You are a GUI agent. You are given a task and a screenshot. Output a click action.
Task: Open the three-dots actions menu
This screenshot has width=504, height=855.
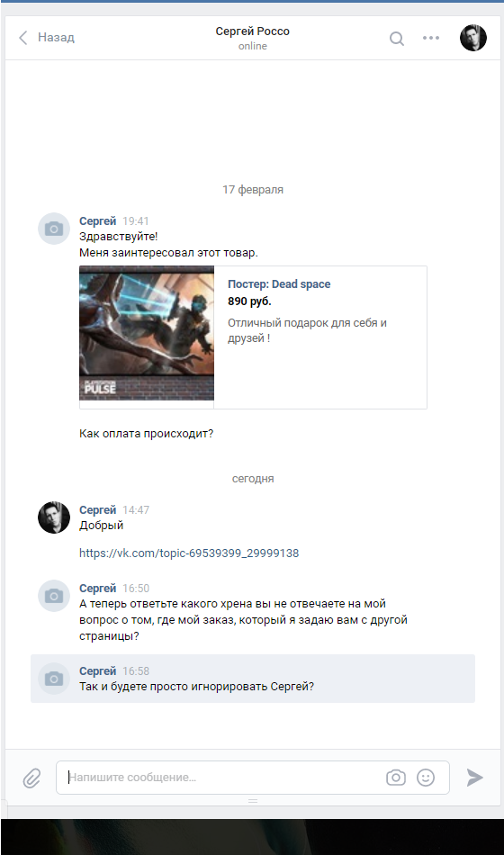point(431,38)
